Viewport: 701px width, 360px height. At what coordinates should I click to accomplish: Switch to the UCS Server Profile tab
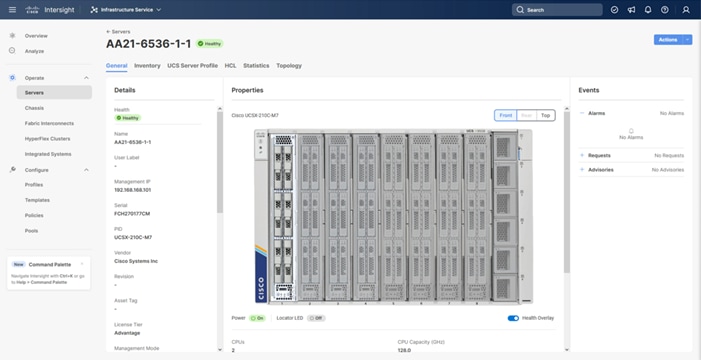tap(192, 66)
